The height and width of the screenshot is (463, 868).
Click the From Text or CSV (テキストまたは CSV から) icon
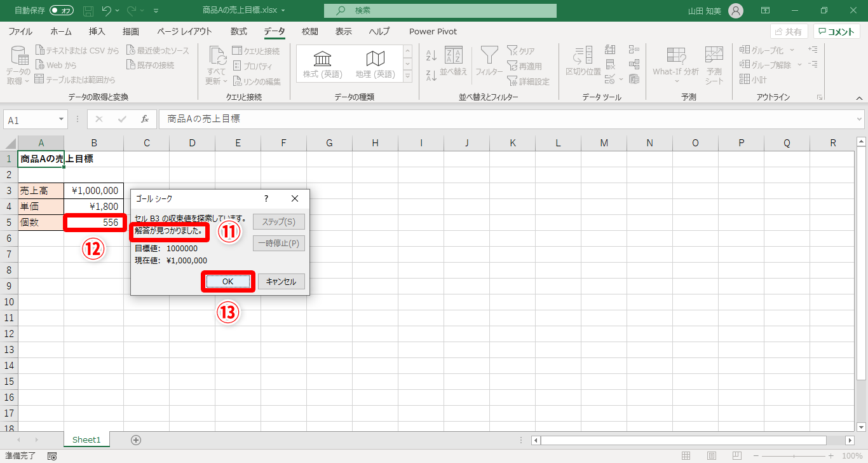[x=40, y=51]
